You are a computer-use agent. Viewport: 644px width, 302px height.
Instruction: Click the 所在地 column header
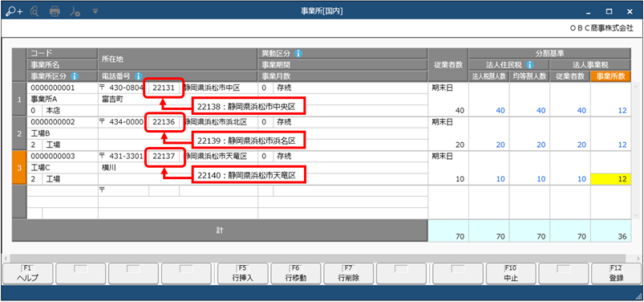coord(178,59)
